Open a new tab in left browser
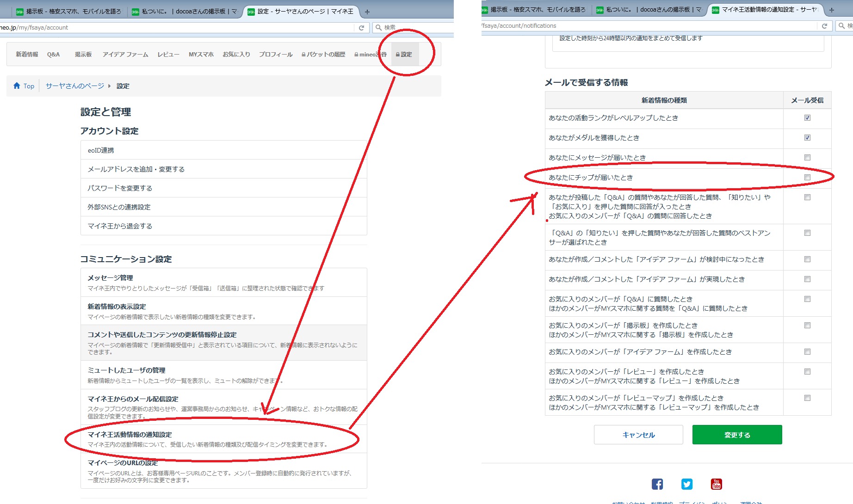 tap(367, 12)
